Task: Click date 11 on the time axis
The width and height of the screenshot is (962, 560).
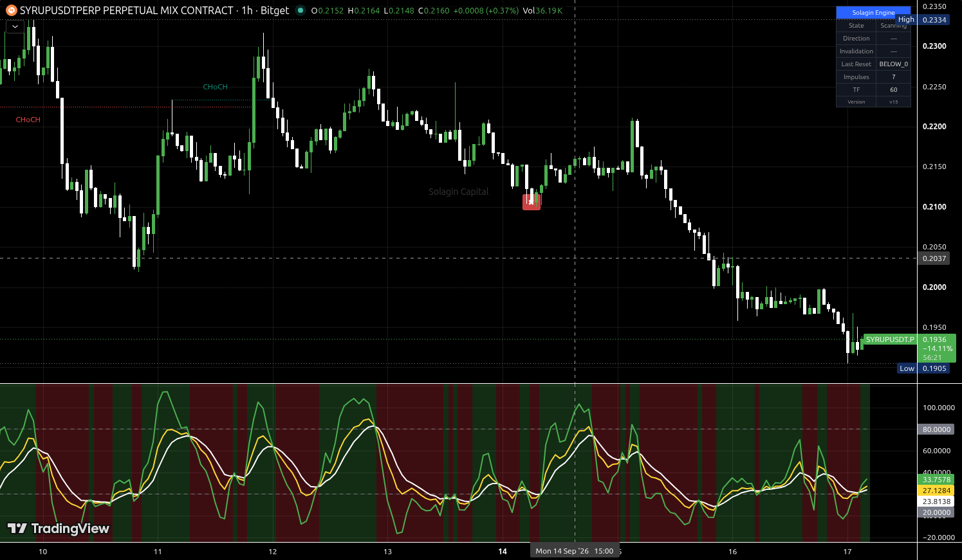Action: click(158, 552)
